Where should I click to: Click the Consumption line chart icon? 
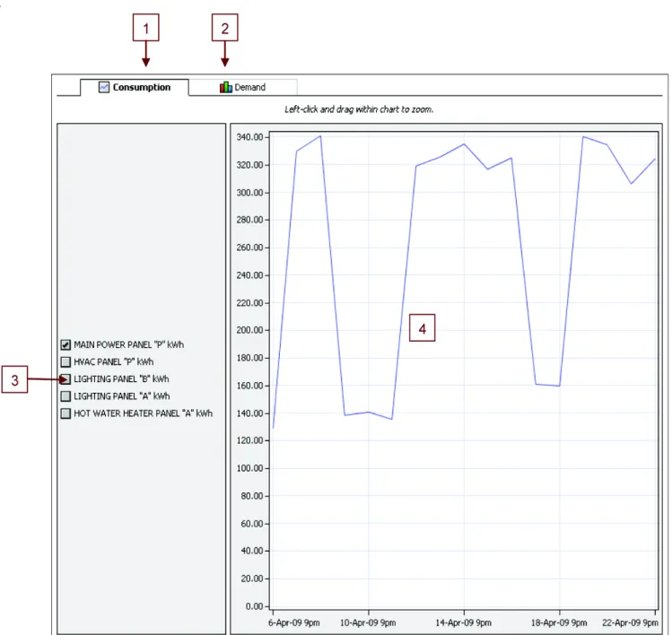pos(104,87)
